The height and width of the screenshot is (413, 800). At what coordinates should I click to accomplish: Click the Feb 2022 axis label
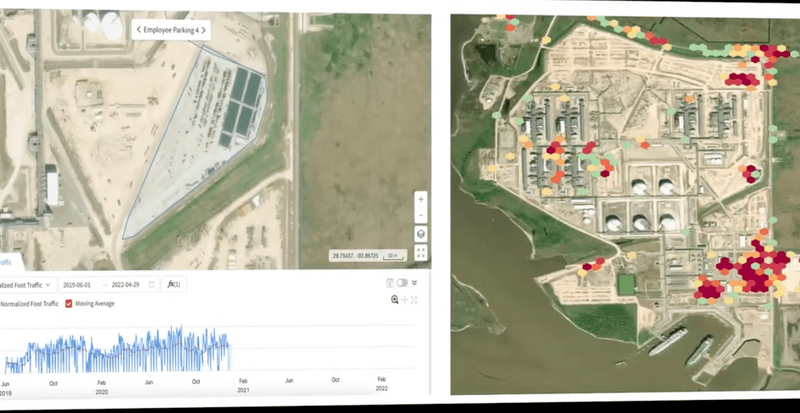click(382, 383)
